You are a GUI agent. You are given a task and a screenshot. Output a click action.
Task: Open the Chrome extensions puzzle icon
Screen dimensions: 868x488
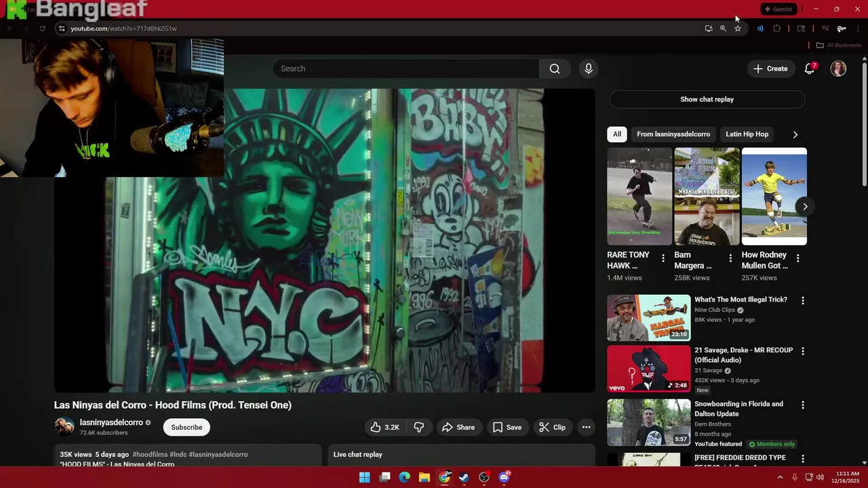click(x=777, y=28)
